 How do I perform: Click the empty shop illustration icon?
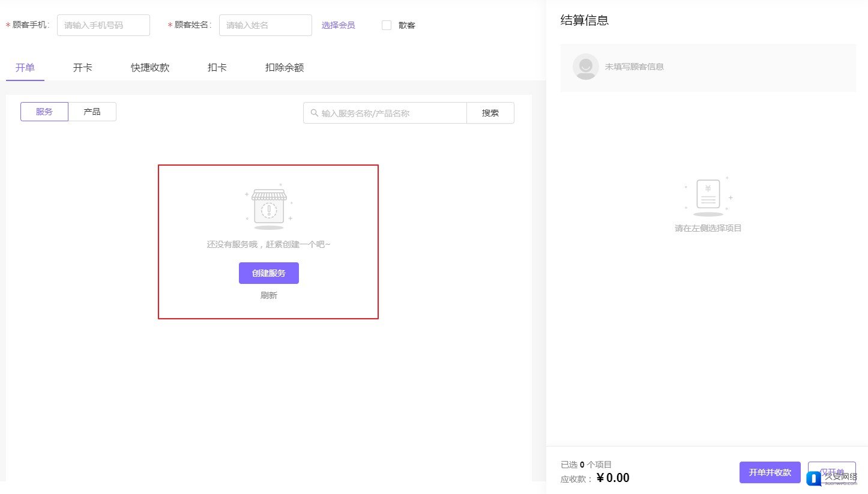pos(269,207)
